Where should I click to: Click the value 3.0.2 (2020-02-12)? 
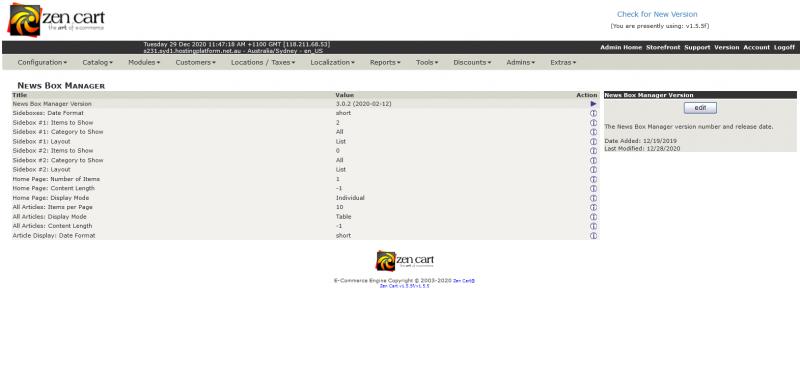[363, 104]
